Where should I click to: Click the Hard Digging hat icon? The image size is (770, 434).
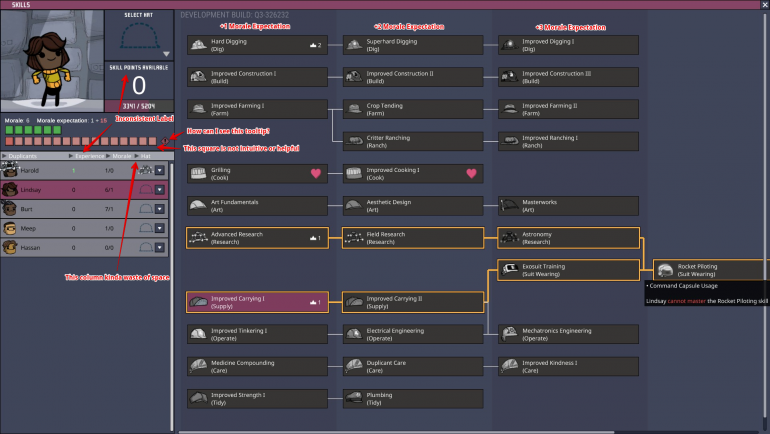coord(198,45)
